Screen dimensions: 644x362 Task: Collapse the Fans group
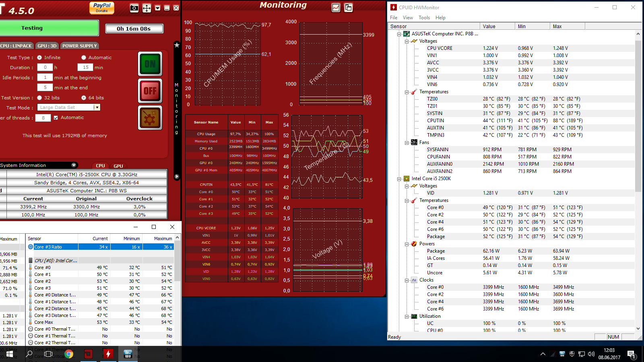[x=407, y=143]
